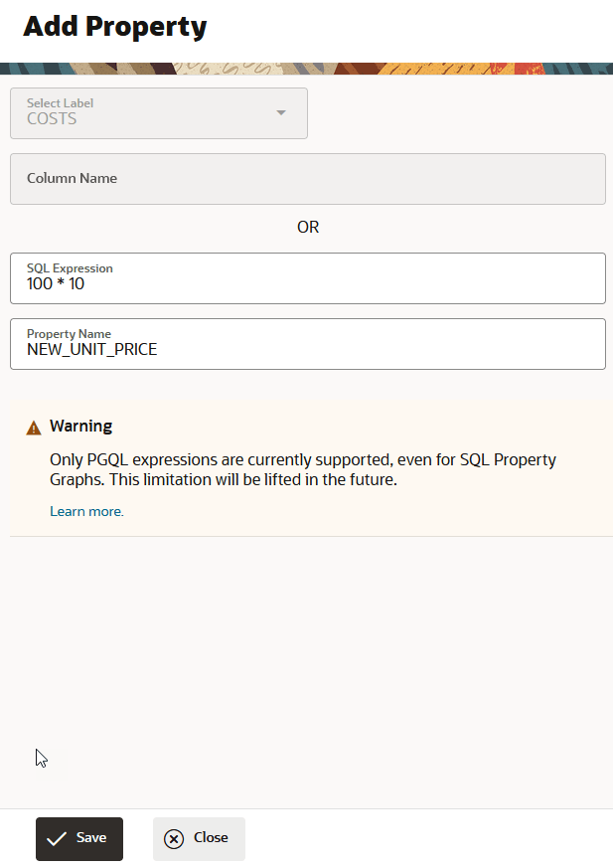Click the Add Property title
The width and height of the screenshot is (613, 868).
114,27
